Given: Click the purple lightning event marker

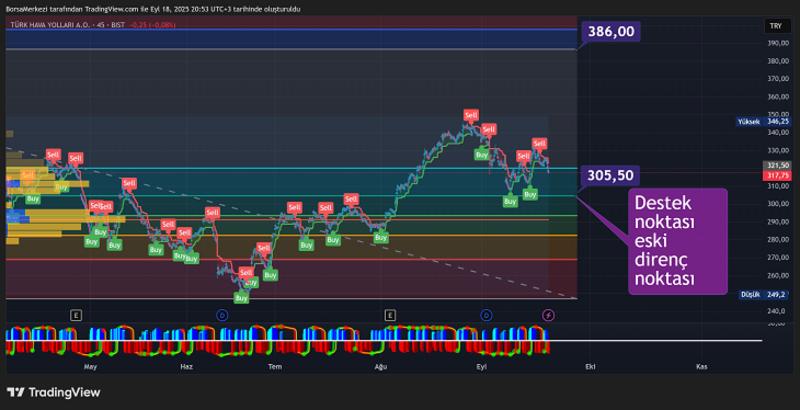Looking at the screenshot, I should coord(548,316).
